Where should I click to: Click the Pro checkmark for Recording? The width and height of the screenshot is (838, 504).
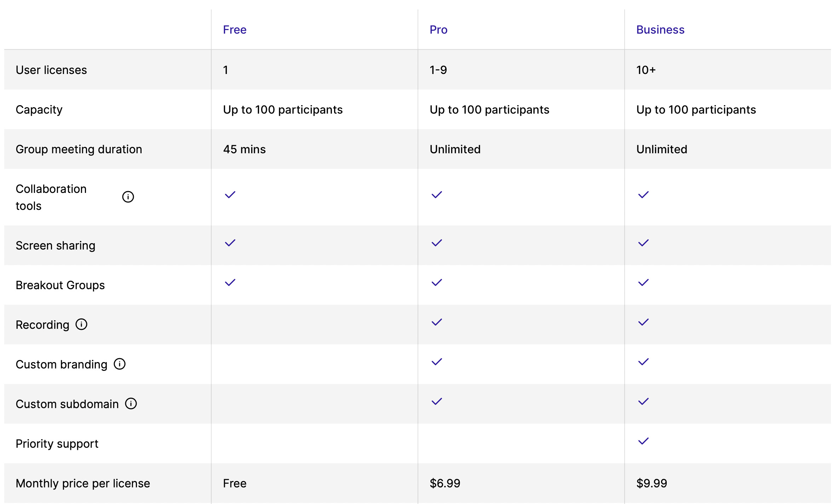tap(437, 322)
